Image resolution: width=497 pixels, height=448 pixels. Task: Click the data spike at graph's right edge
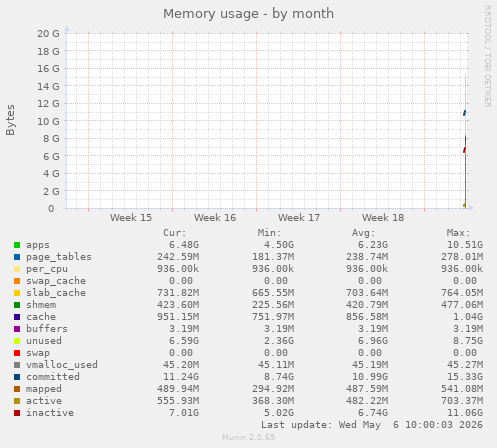coord(465,141)
